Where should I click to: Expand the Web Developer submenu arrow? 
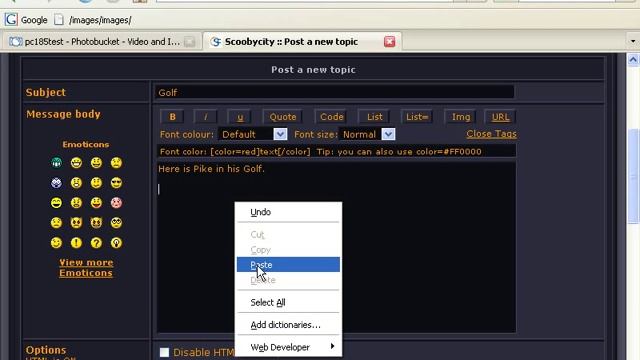coord(332,346)
